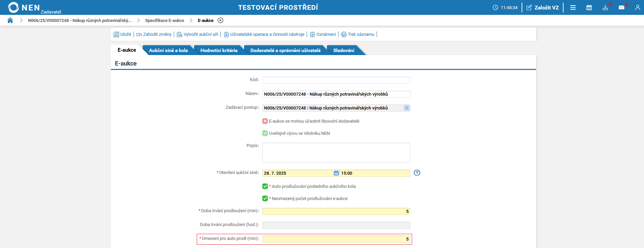Expand the Zadávací postup field arrow
The width and height of the screenshot is (644, 248).
point(406,108)
